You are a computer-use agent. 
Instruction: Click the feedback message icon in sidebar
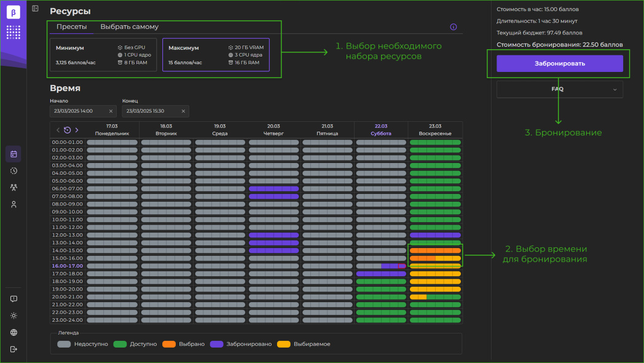coord(14,299)
